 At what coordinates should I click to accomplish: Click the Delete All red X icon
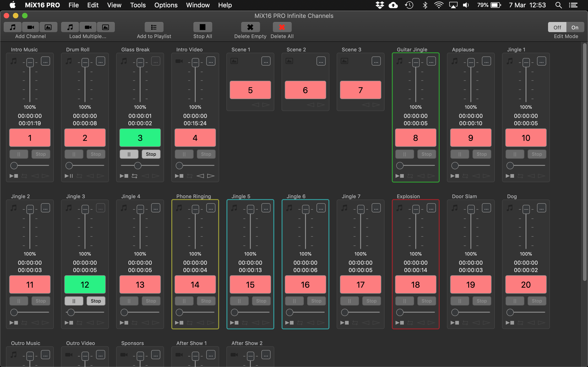pyautogui.click(x=282, y=27)
